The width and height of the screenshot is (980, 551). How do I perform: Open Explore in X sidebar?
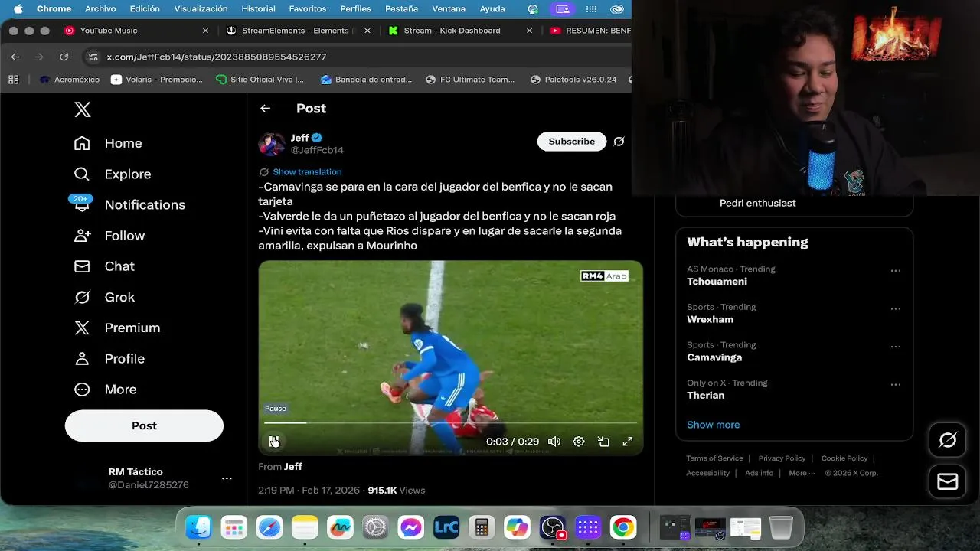pyautogui.click(x=113, y=174)
